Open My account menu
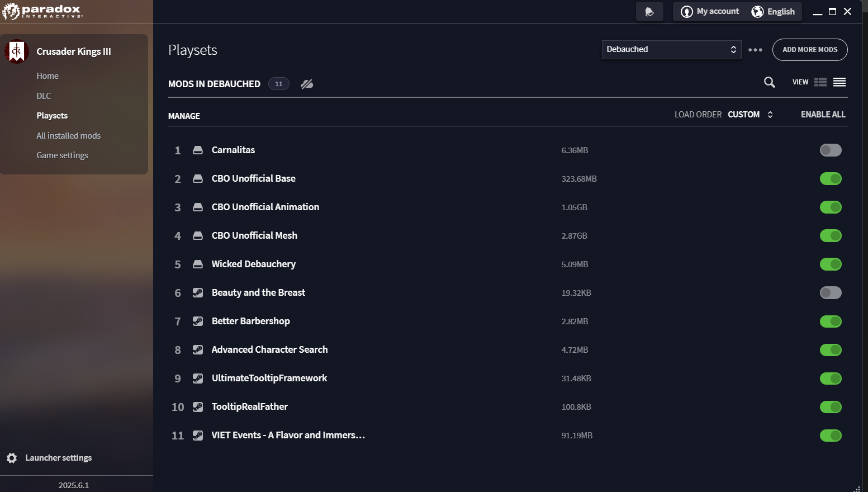This screenshot has width=868, height=492. (x=710, y=12)
